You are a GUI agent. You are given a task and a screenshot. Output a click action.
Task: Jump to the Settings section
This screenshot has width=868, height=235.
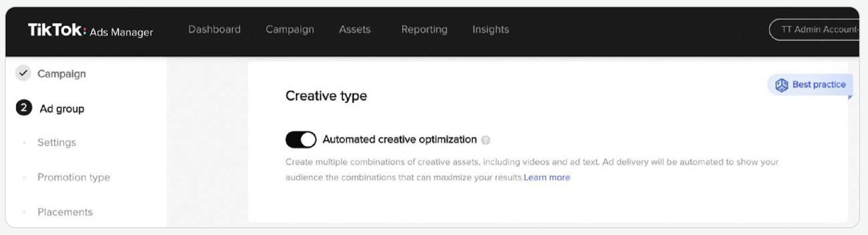56,142
